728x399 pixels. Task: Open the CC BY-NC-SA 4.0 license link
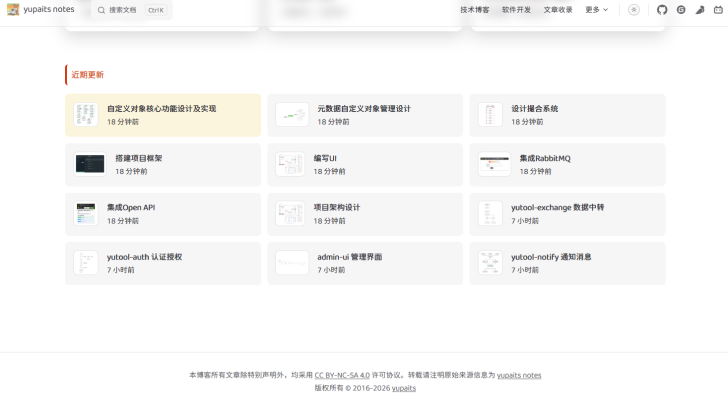pos(342,375)
